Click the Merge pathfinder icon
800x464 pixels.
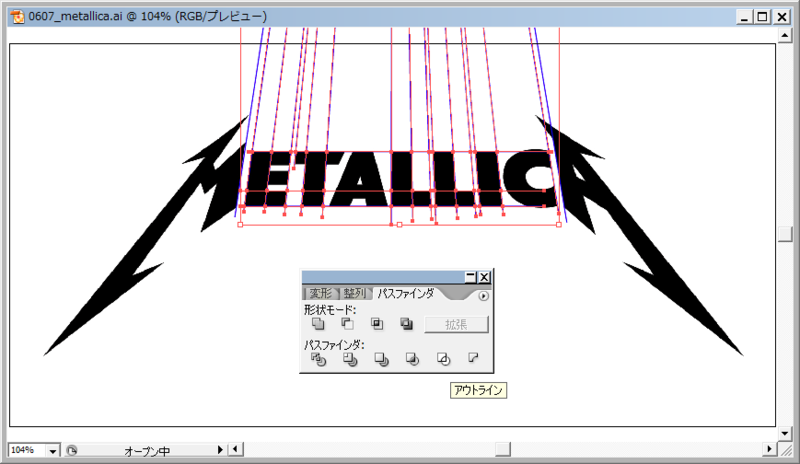[381, 359]
